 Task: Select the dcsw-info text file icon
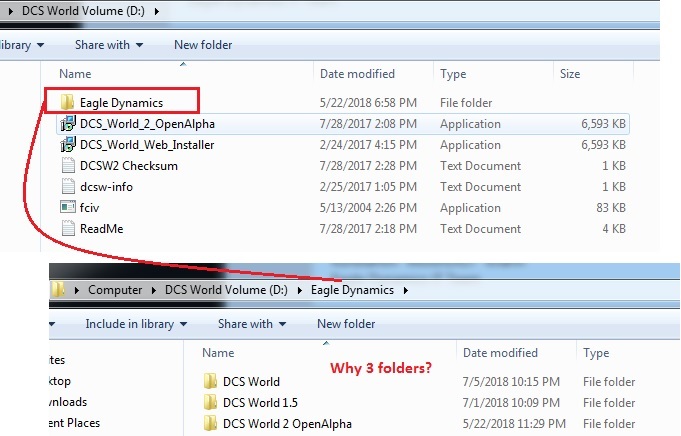(68, 186)
